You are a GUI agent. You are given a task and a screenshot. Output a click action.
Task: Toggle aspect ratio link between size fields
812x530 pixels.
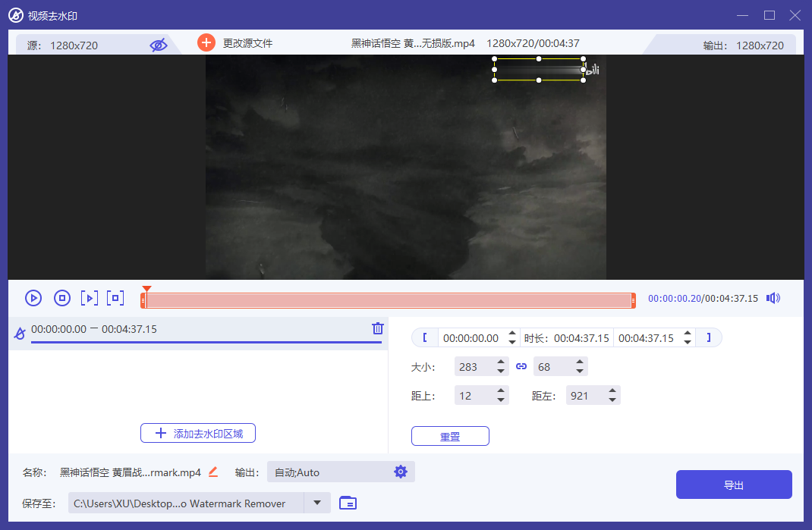coord(521,366)
